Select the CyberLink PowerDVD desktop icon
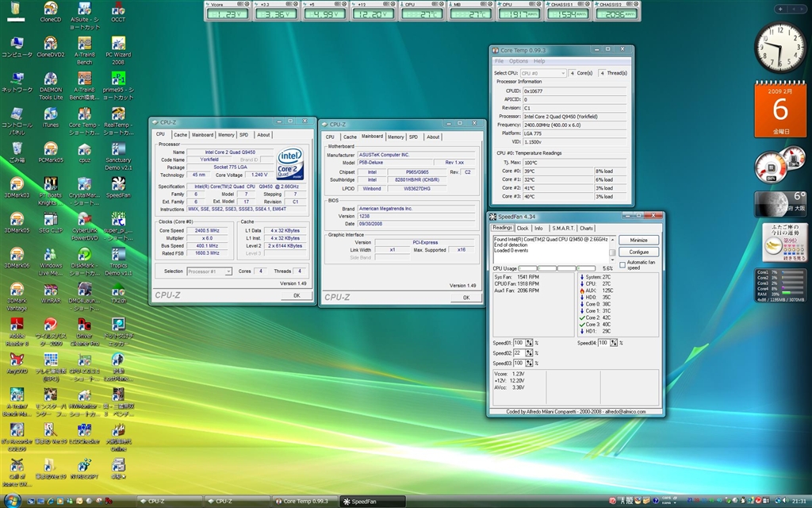Viewport: 812px width, 508px height. pyautogui.click(x=84, y=226)
